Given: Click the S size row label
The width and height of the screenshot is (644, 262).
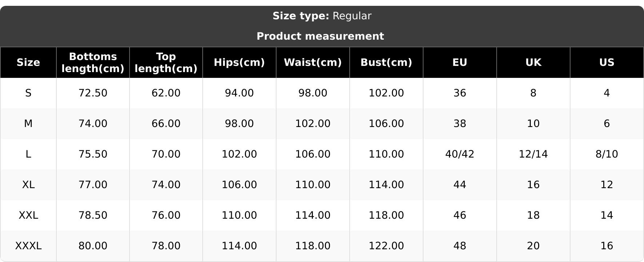Looking at the screenshot, I should point(28,93).
